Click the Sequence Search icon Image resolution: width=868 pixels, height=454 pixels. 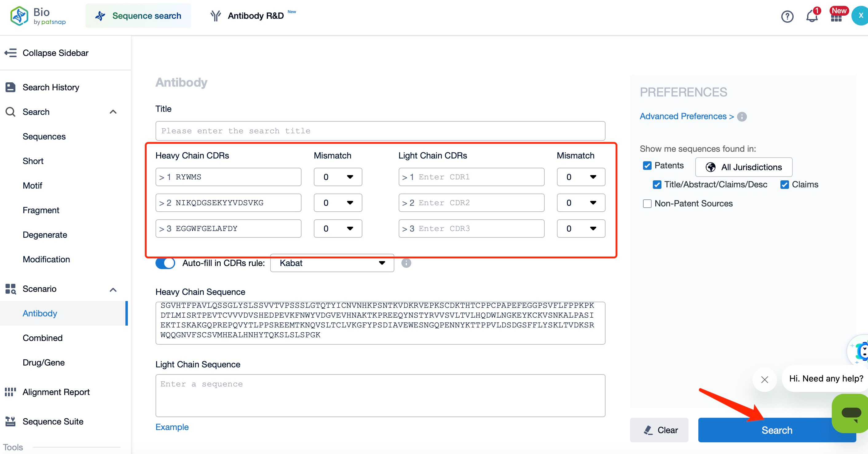click(99, 15)
